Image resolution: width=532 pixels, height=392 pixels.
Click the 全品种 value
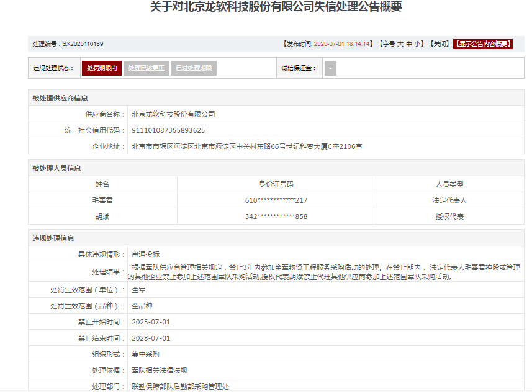point(142,306)
